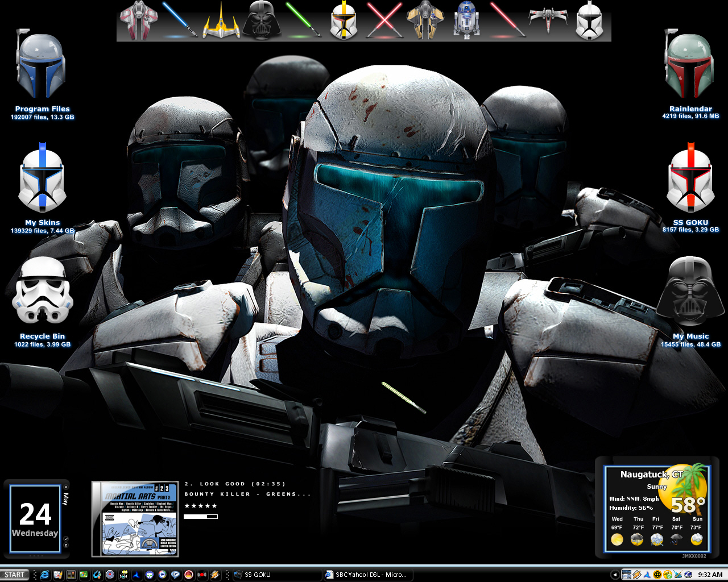Select Sun forecast 73°F
This screenshot has width=728, height=582.
coord(697,532)
